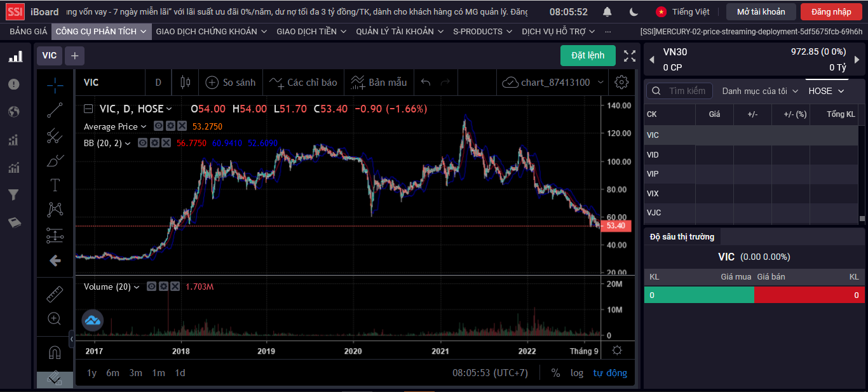Open candlestick chart style selector
Screen dimensions: 868x392
point(186,82)
